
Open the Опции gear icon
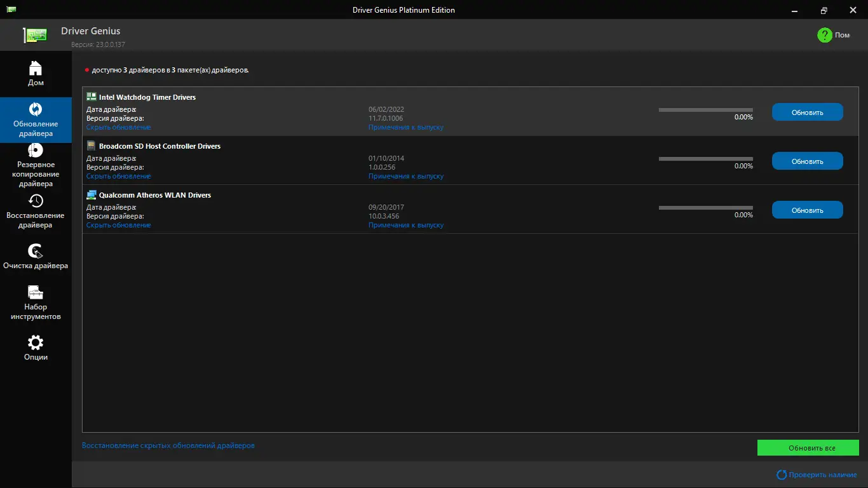click(x=36, y=342)
